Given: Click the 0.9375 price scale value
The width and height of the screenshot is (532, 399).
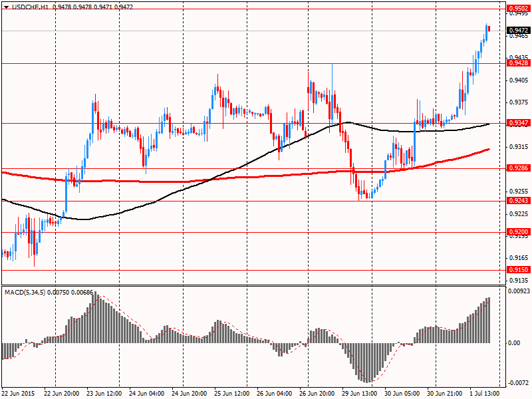Looking at the screenshot, I should click(519, 102).
